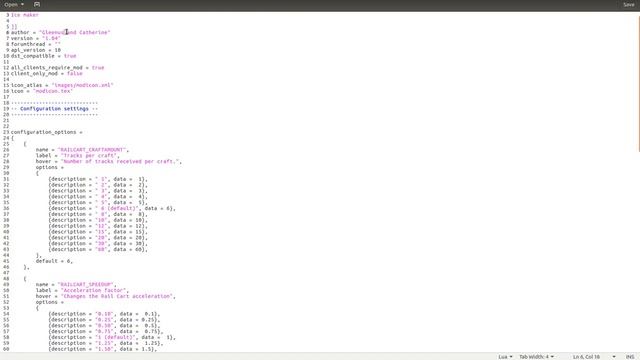Open the Open file dropdown menu
Screen dimensions: 640x360
(14, 4)
